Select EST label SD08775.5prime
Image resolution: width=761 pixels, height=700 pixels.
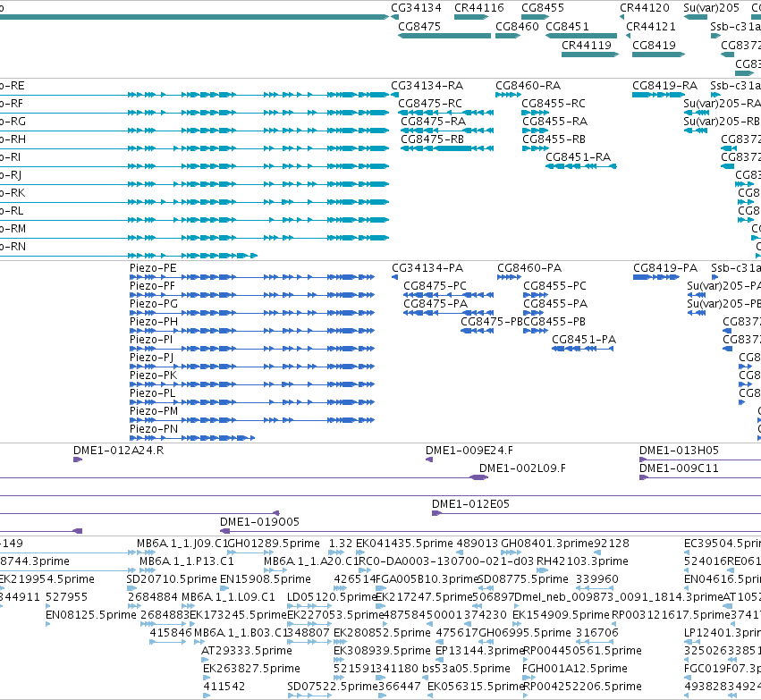523,579
